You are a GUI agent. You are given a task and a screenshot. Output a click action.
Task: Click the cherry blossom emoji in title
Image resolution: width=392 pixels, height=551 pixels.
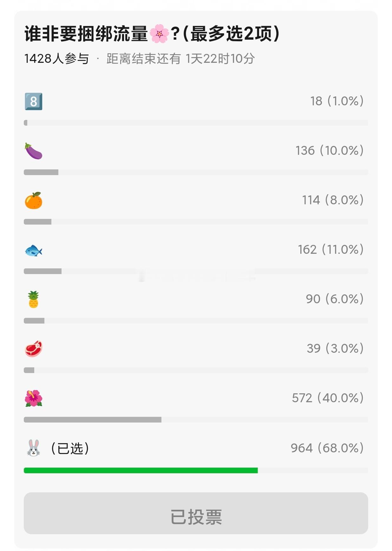click(159, 34)
